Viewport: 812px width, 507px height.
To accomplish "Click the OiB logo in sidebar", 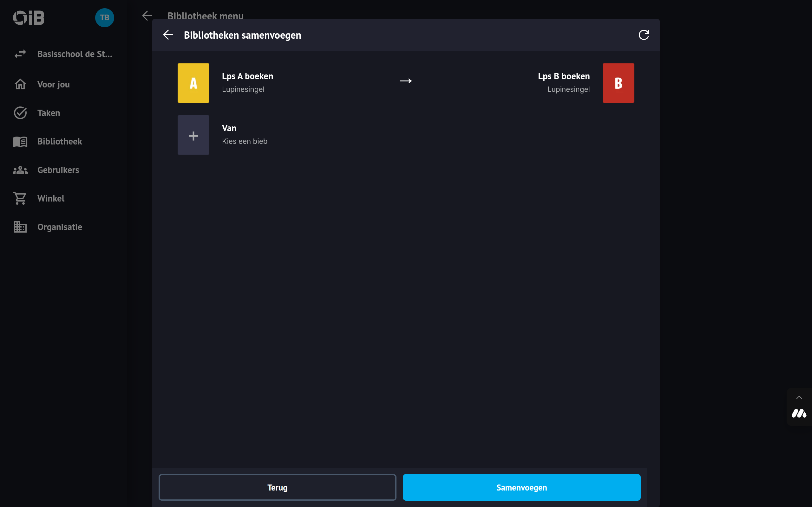I will (x=29, y=17).
